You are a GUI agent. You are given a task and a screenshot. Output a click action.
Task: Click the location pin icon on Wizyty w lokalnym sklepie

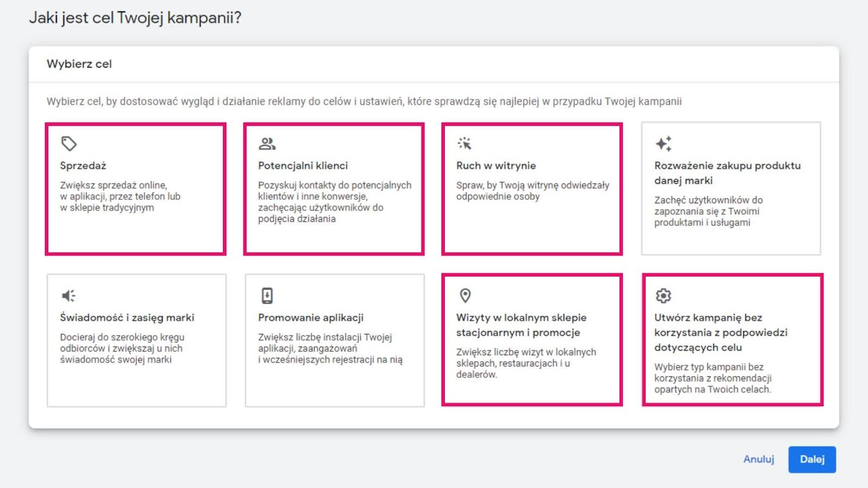tap(464, 295)
